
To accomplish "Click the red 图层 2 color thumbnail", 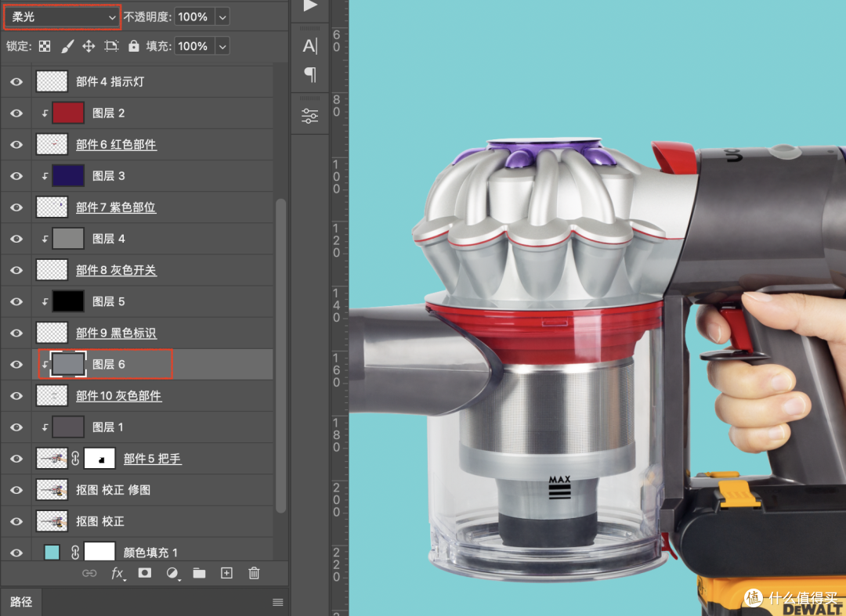I will (68, 113).
